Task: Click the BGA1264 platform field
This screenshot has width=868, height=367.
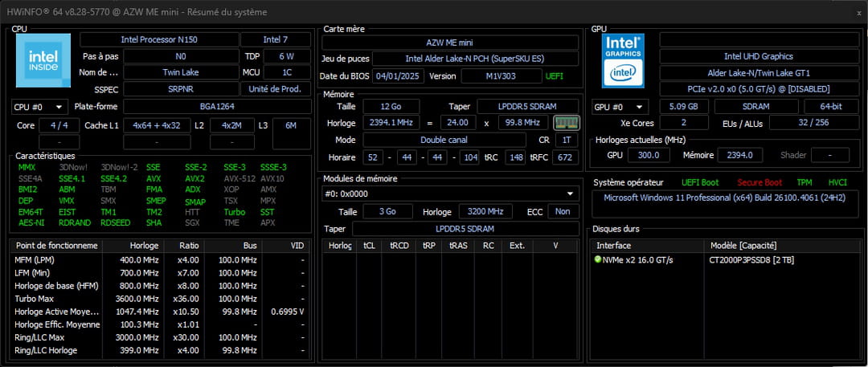Action: pos(217,106)
